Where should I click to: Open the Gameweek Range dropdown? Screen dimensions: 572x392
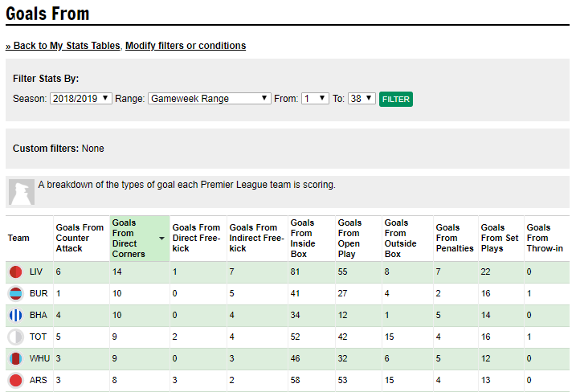click(x=210, y=99)
